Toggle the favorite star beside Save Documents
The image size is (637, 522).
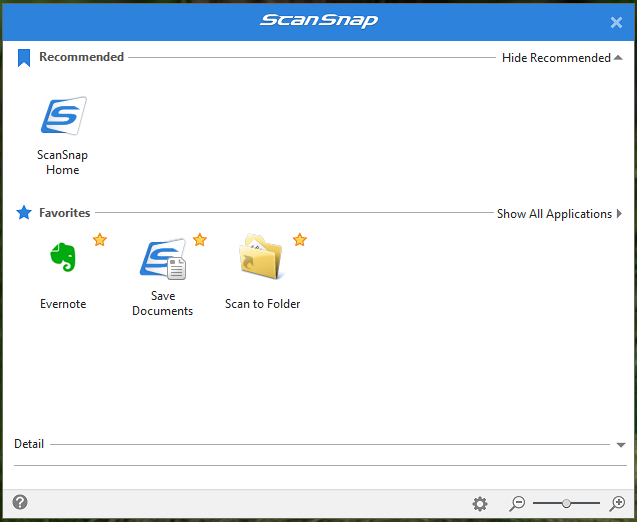tap(200, 240)
